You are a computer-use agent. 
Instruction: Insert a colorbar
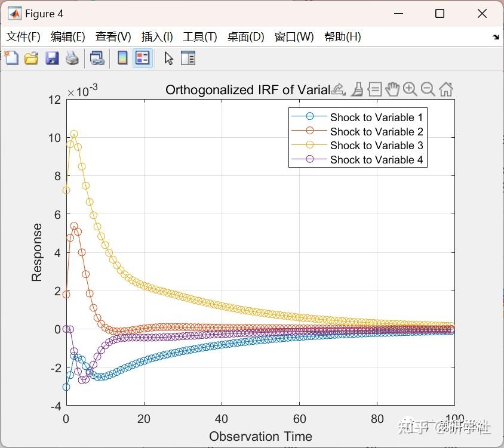click(x=122, y=58)
